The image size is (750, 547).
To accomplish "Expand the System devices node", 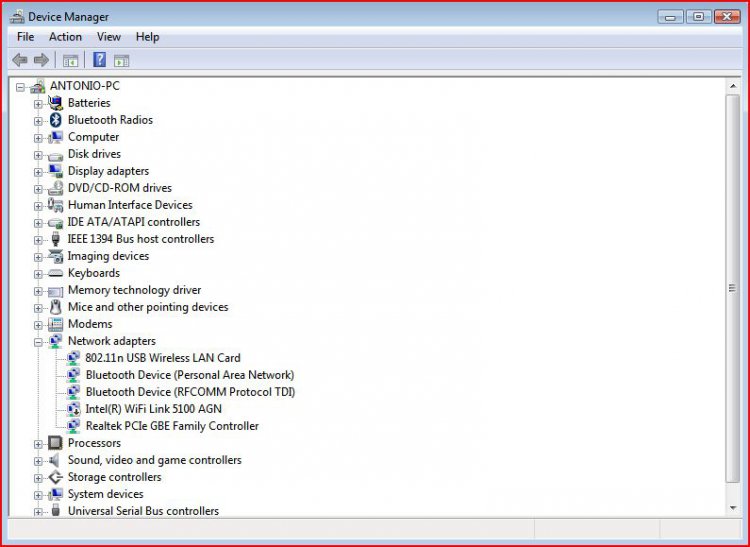I will [38, 495].
